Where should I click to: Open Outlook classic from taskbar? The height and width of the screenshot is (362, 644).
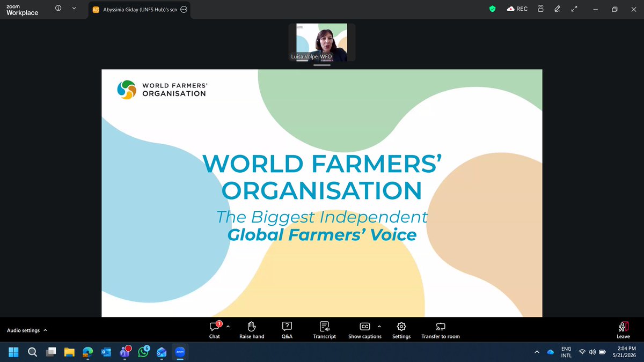coord(106,352)
